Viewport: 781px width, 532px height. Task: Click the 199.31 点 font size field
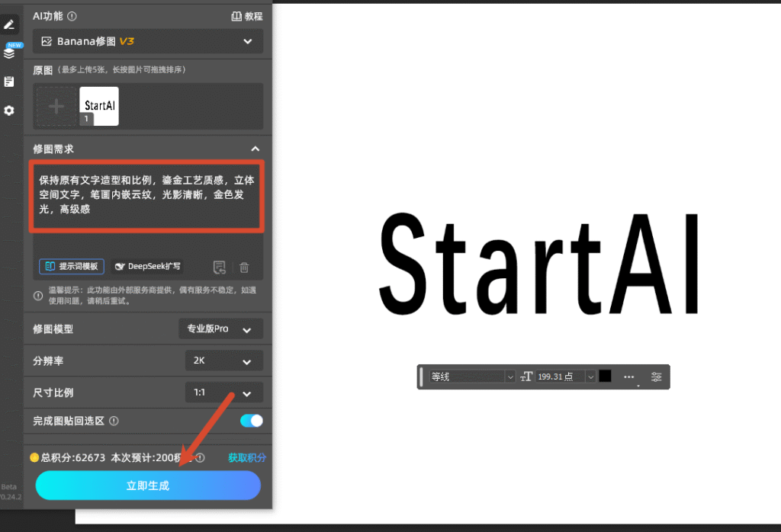click(x=560, y=377)
